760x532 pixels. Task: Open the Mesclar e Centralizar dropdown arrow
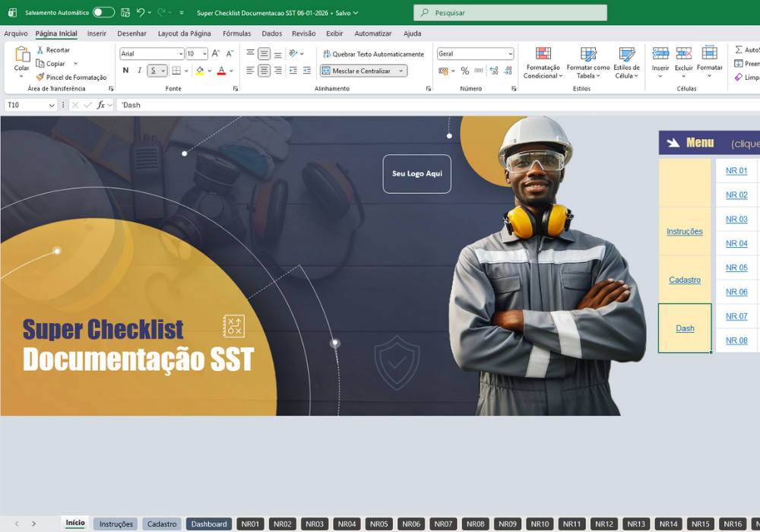click(x=401, y=71)
